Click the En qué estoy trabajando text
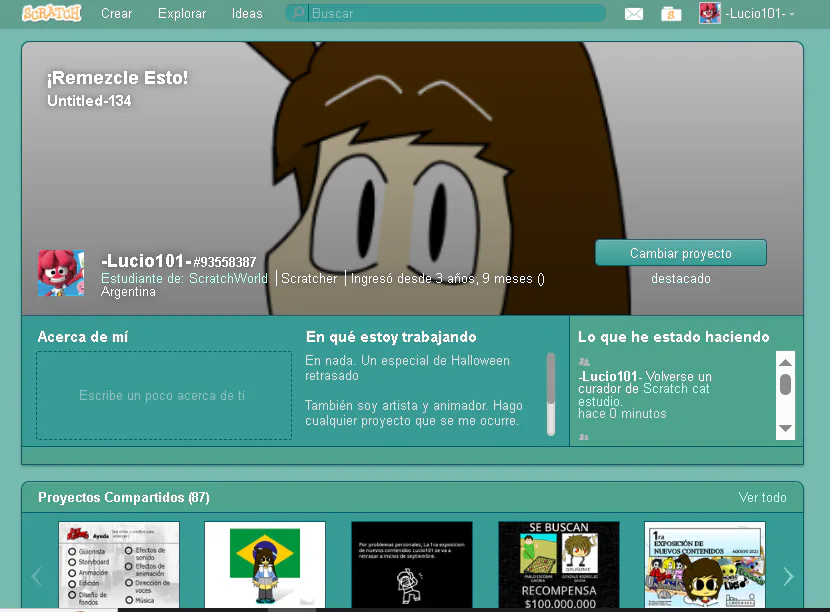This screenshot has height=612, width=830. pos(414,390)
